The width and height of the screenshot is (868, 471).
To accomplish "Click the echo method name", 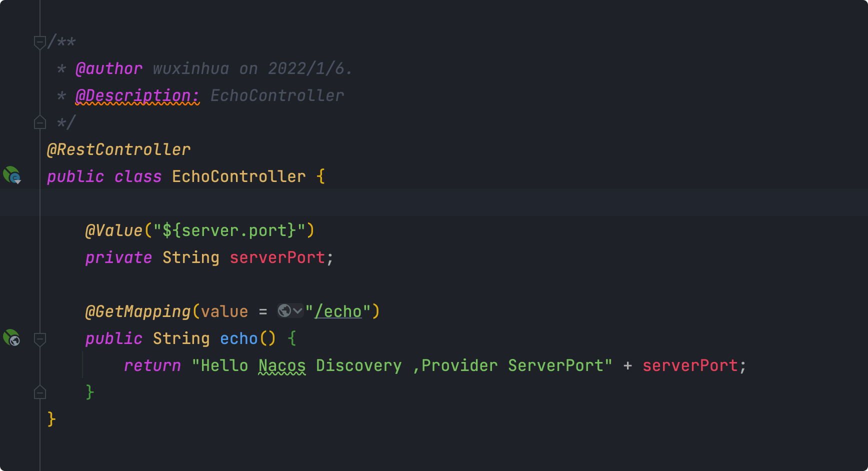I will coord(239,338).
